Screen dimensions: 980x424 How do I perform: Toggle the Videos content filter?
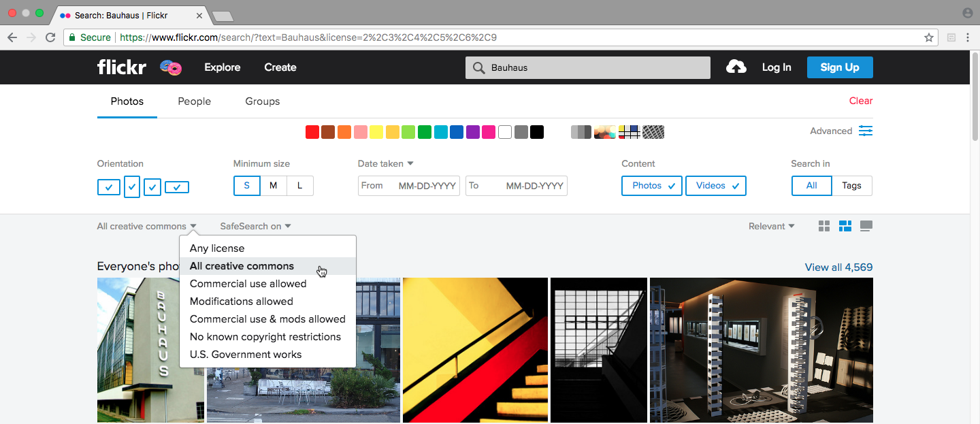click(x=716, y=186)
